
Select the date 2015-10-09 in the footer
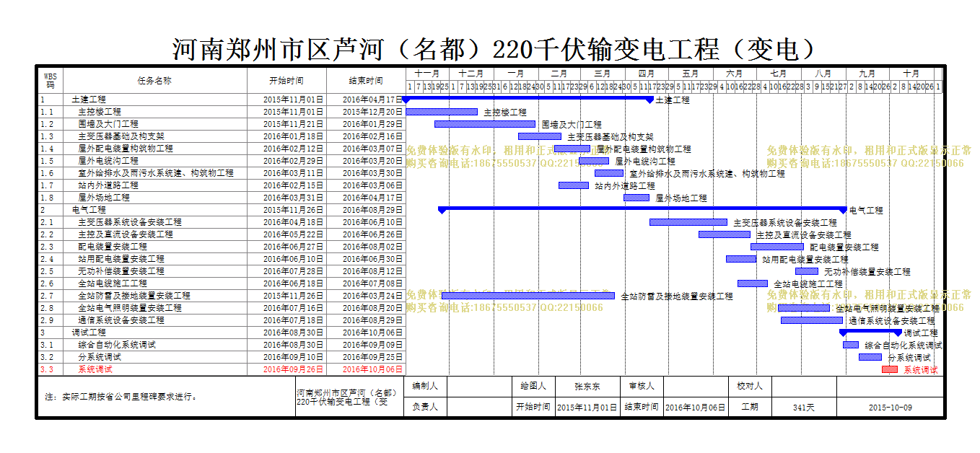pos(890,407)
